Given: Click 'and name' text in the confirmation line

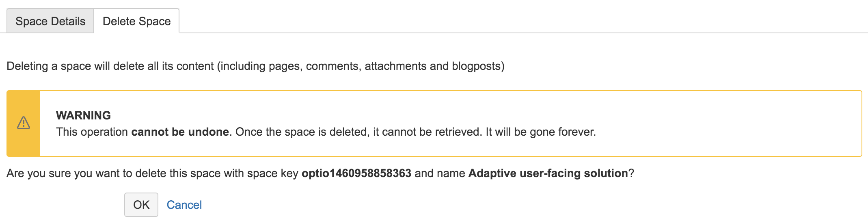Looking at the screenshot, I should point(440,173).
